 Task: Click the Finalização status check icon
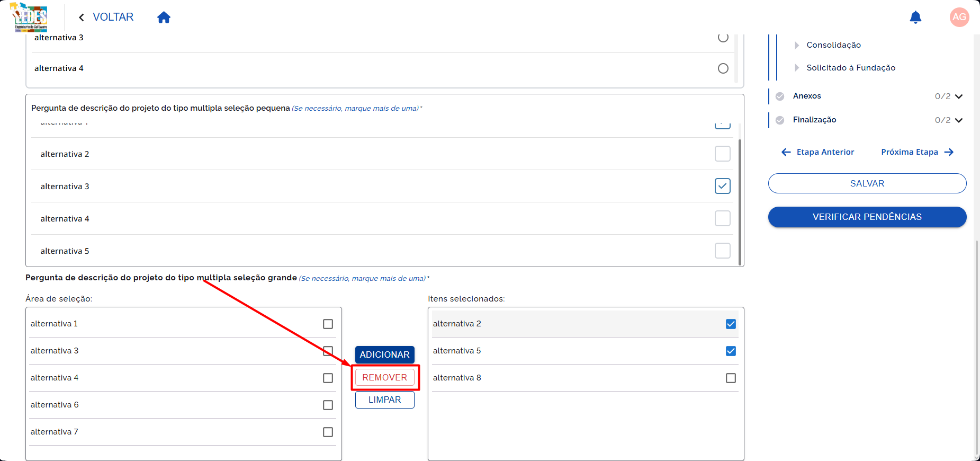[x=780, y=120]
